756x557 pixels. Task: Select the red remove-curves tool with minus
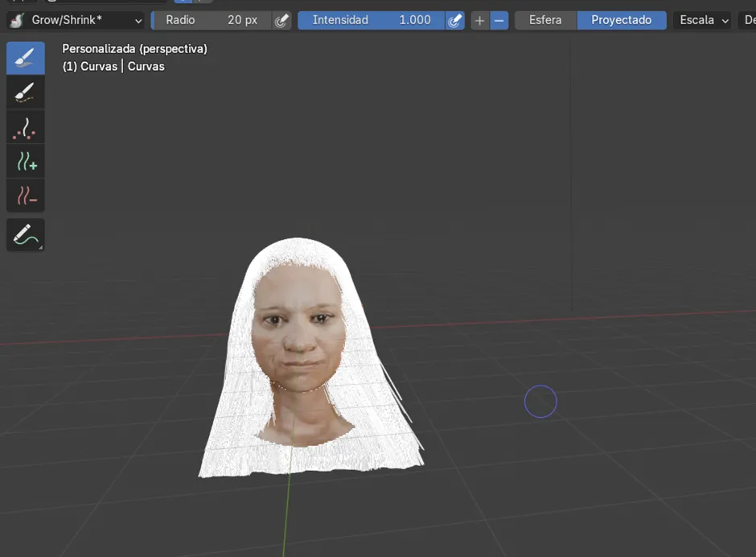pos(26,195)
